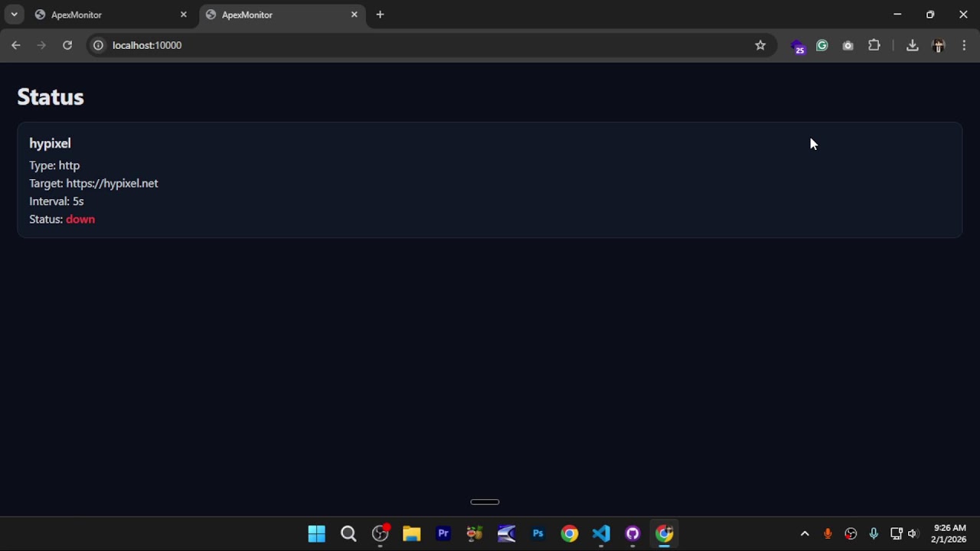The width and height of the screenshot is (980, 551).
Task: Open Windows taskbar search
Action: click(348, 534)
